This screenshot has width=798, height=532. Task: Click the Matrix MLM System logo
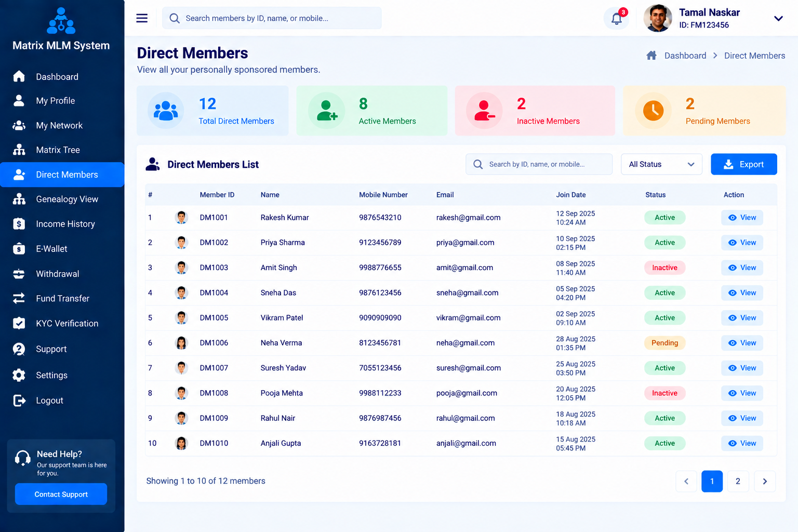(x=61, y=21)
